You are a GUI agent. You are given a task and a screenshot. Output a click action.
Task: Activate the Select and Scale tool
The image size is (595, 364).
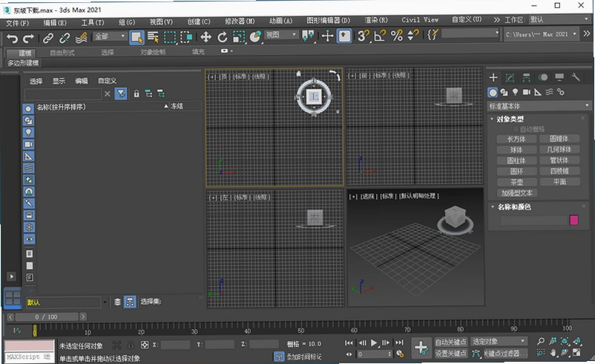[x=239, y=37]
